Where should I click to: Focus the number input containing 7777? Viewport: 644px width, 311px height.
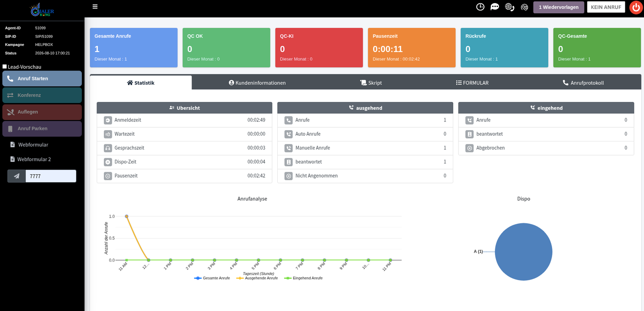pyautogui.click(x=51, y=176)
